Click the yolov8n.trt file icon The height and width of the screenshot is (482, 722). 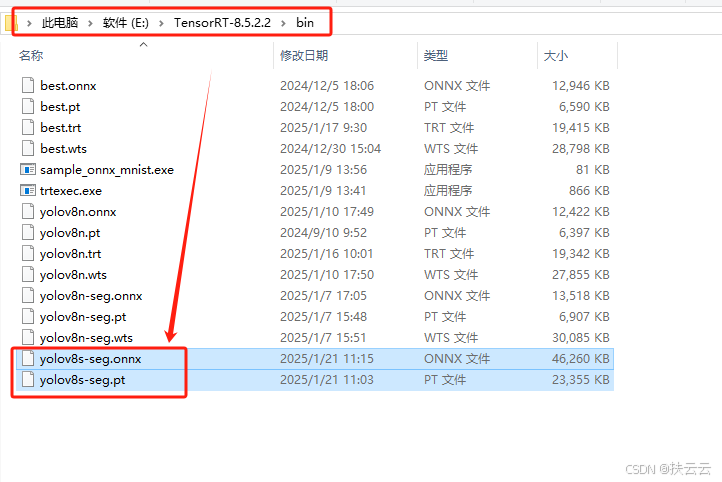[x=28, y=254]
